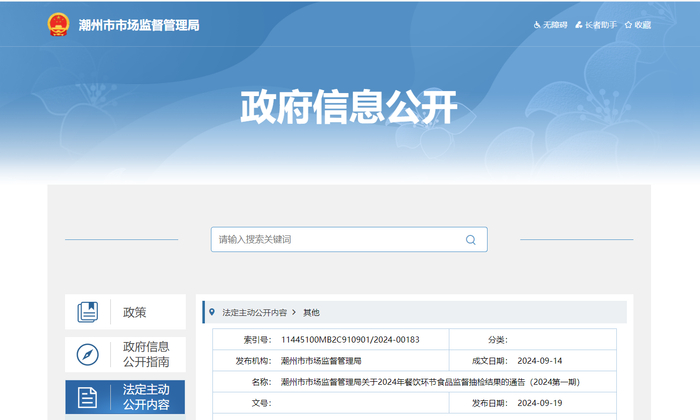Select 法定主动公开内容 sidebar item
Image resolution: width=700 pixels, height=420 pixels.
point(125,397)
